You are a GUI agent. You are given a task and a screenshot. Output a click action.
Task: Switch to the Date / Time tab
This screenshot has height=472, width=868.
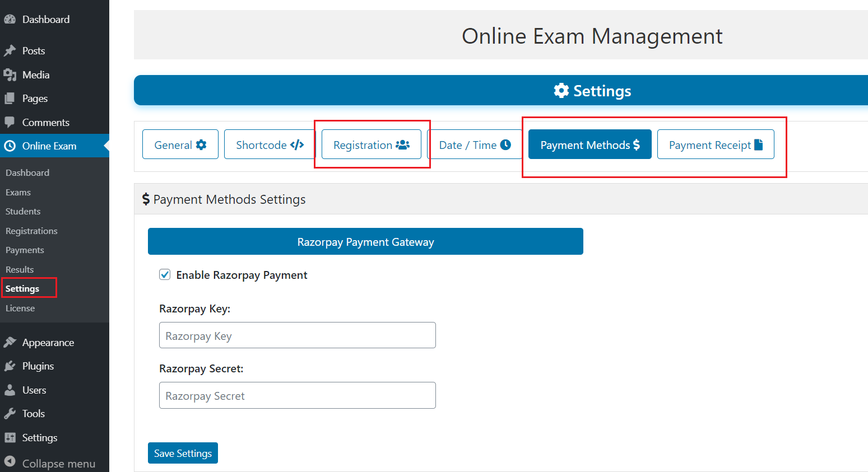point(475,144)
